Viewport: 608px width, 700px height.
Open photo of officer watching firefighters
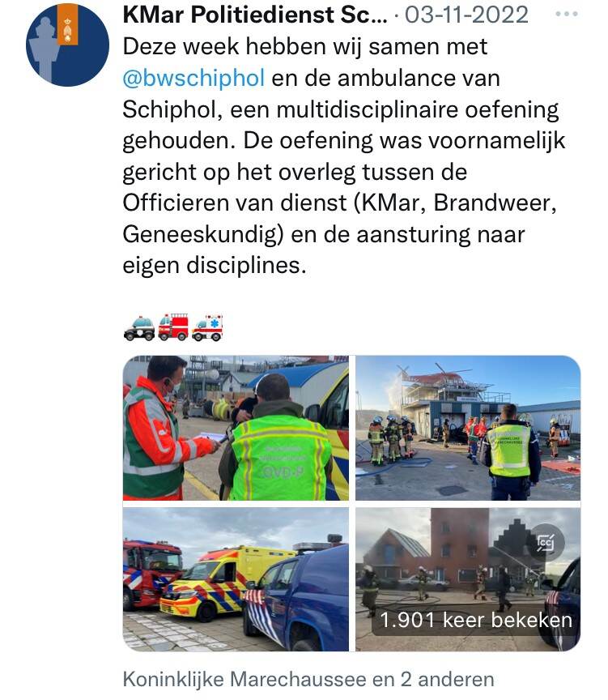click(468, 428)
